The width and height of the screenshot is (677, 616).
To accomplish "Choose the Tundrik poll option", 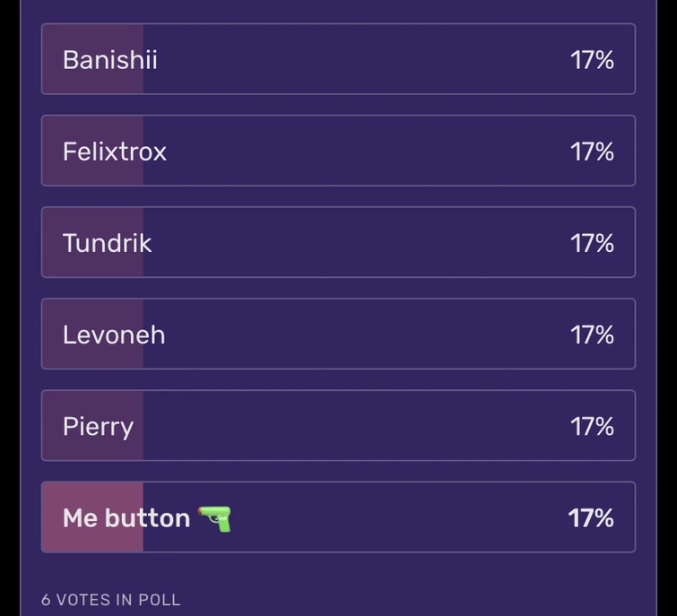I will click(x=338, y=243).
